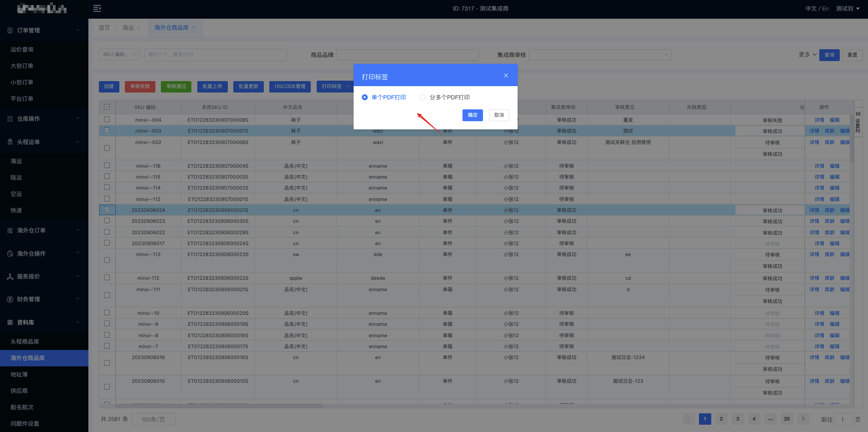This screenshot has height=432, width=868.
Task: Open 头程商品库 in the sidebar
Action: [25, 342]
